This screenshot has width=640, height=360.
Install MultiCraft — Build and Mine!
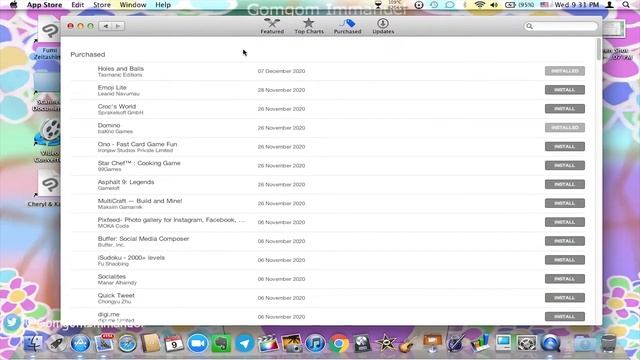coord(564,203)
